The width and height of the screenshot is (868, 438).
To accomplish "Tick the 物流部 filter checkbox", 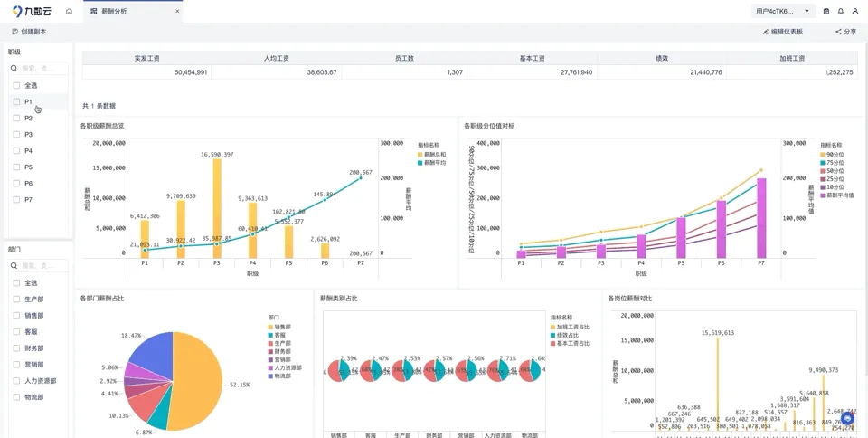I will (x=16, y=397).
